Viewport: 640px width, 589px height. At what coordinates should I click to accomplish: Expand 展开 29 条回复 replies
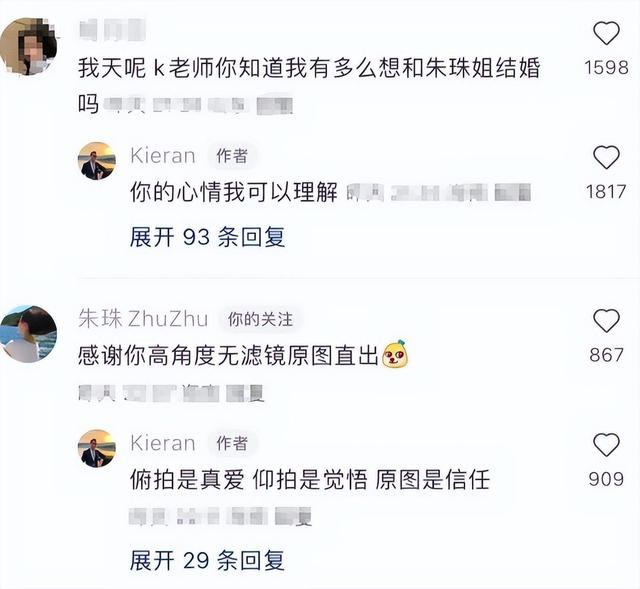point(207,560)
